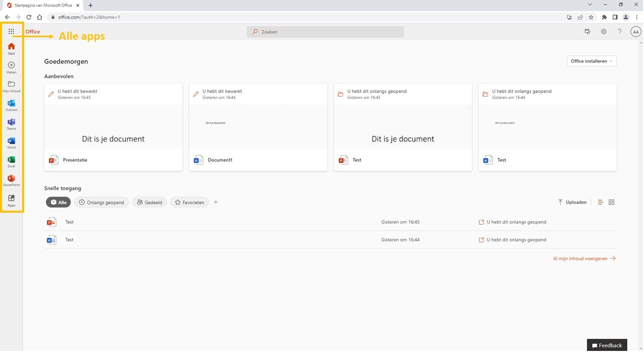This screenshot has width=644, height=362.
Task: Click browser home icon
Action: 40,17
